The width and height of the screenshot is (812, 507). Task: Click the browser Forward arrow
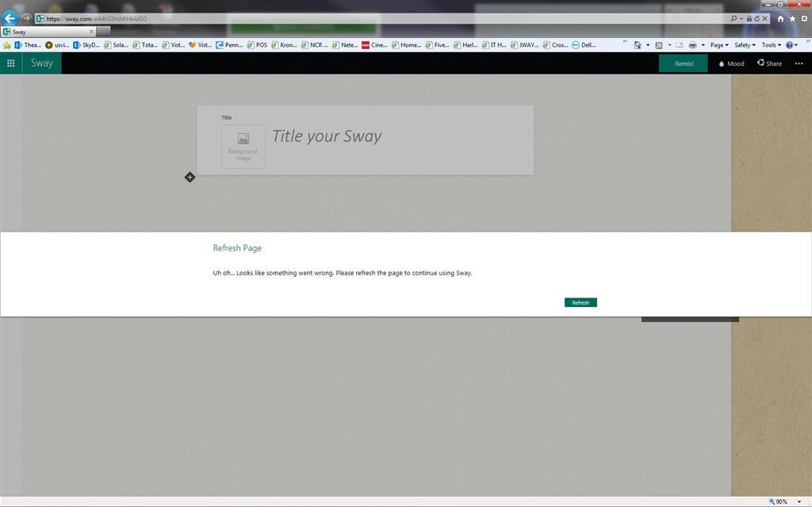(26, 18)
